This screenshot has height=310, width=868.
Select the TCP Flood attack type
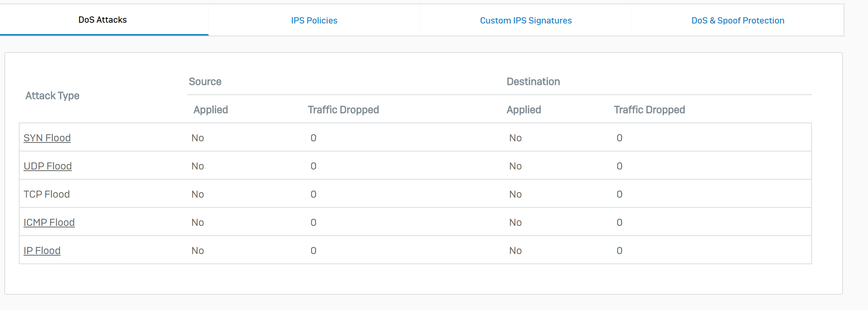pos(47,194)
